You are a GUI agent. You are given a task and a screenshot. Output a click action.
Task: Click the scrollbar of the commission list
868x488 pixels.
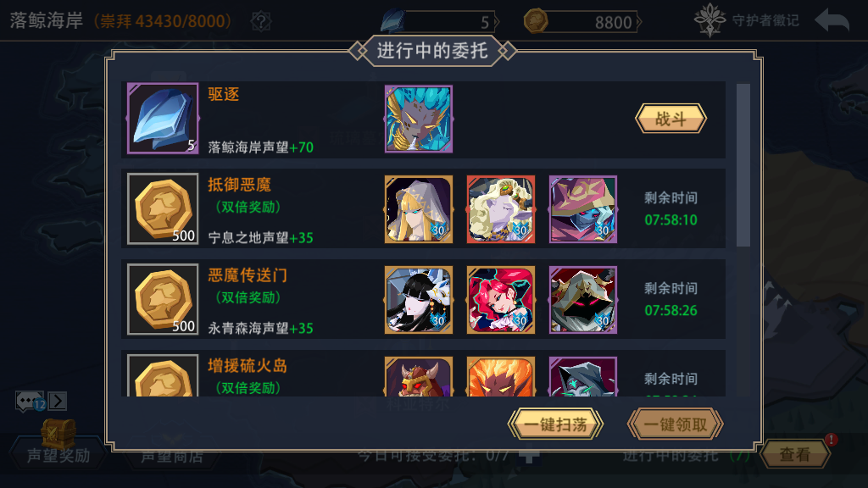click(x=743, y=165)
